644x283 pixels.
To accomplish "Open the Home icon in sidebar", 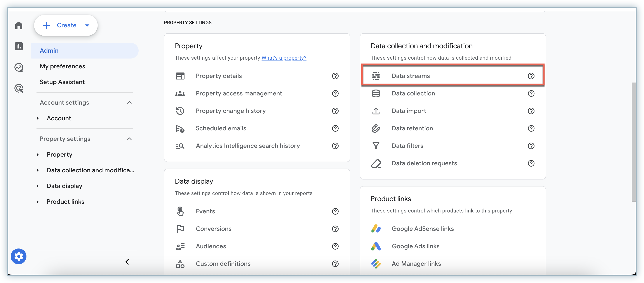I will pyautogui.click(x=19, y=25).
